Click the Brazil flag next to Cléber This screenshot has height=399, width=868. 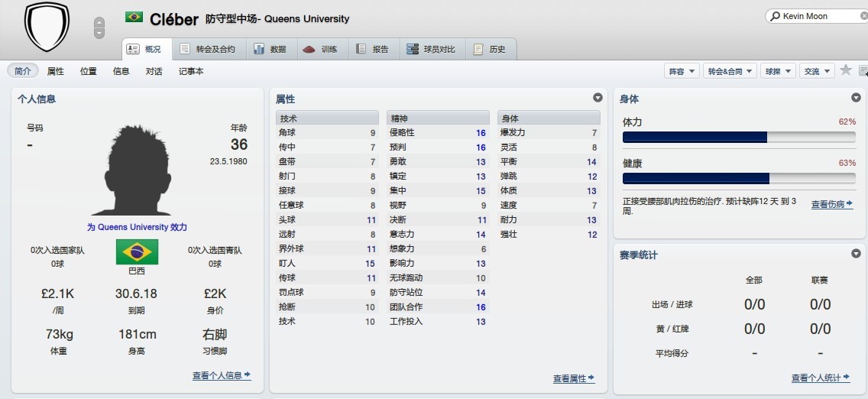tap(134, 17)
